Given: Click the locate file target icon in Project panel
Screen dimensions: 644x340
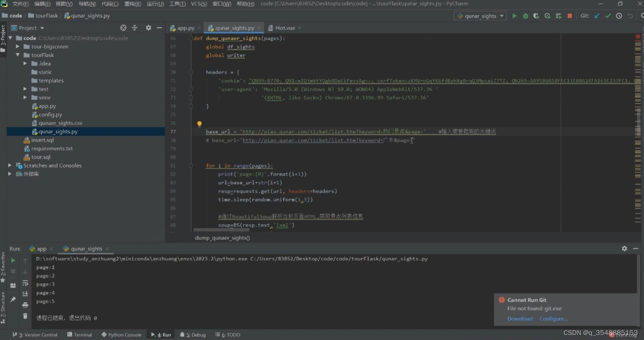Looking at the screenshot, I should click(123, 28).
